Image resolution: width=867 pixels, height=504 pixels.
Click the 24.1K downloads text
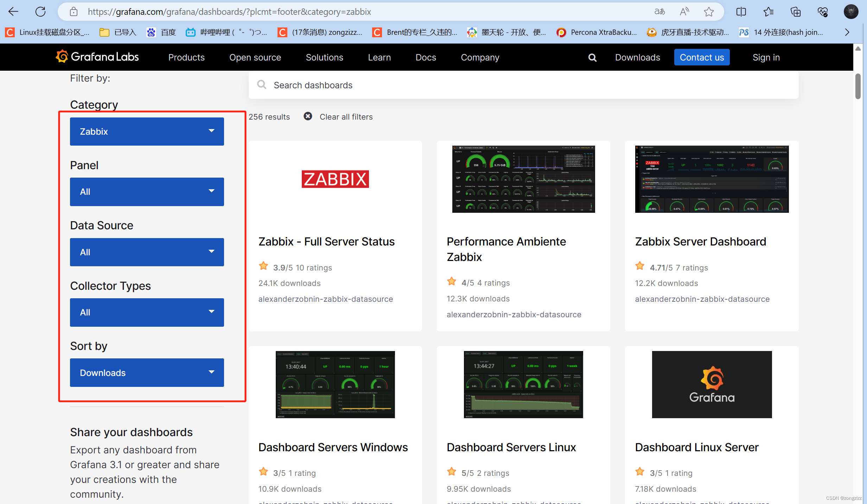click(289, 283)
